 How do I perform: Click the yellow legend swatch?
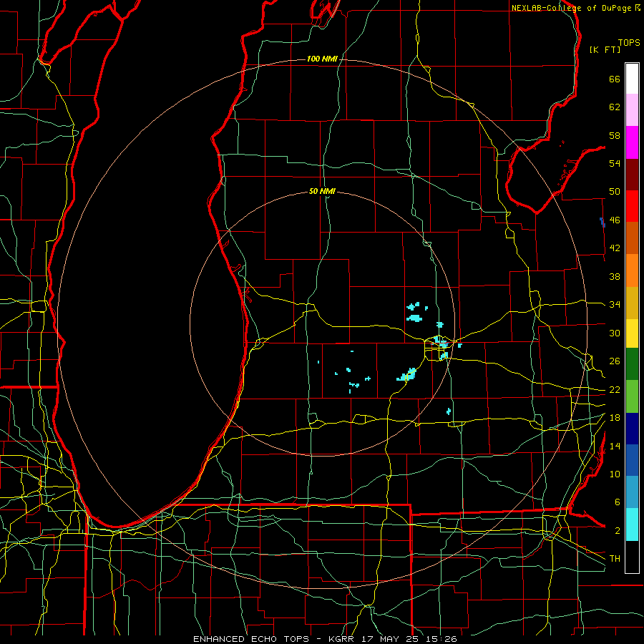click(x=632, y=333)
